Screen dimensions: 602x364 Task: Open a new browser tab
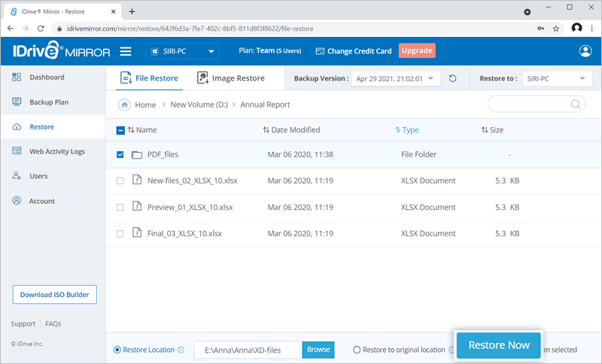click(132, 11)
